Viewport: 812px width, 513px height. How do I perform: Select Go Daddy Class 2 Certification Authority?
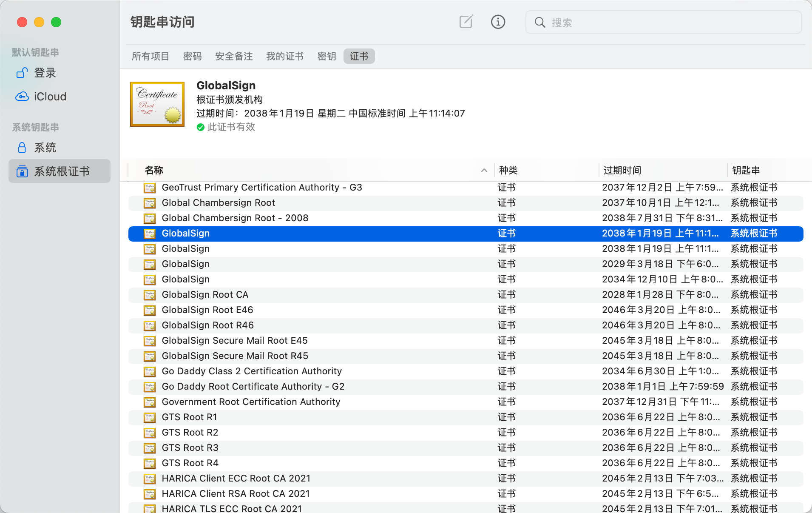[252, 371]
